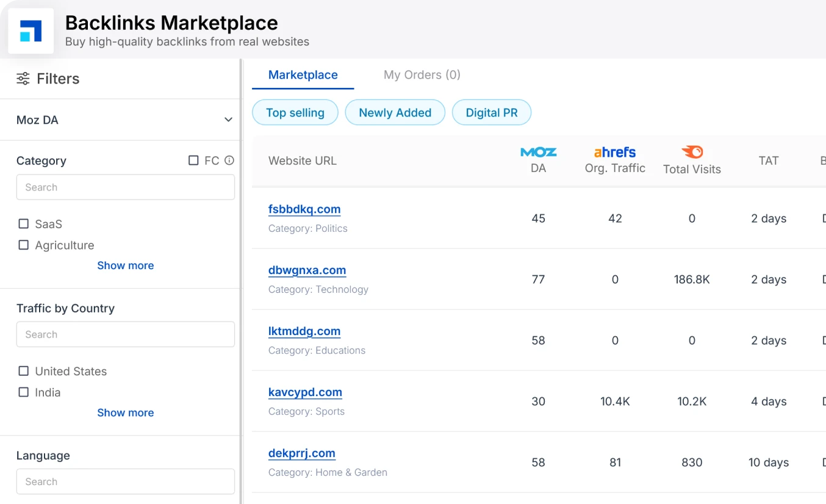Click the blue square app logo
Screen dimensions: 826x504
tap(31, 31)
